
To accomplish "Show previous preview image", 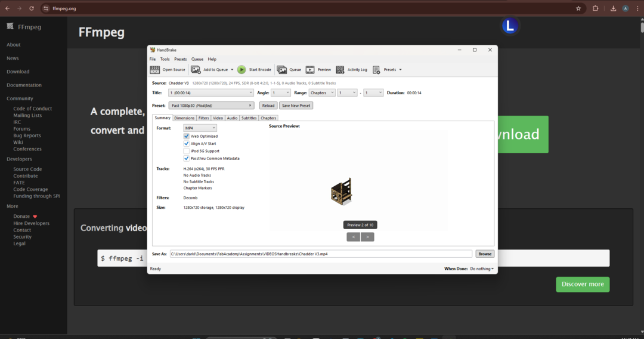I will pos(353,237).
